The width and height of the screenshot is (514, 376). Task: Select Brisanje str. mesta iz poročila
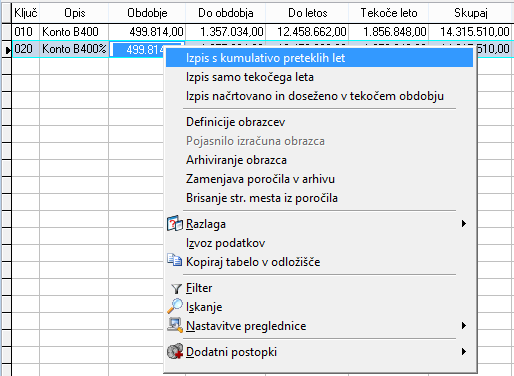[319, 198]
